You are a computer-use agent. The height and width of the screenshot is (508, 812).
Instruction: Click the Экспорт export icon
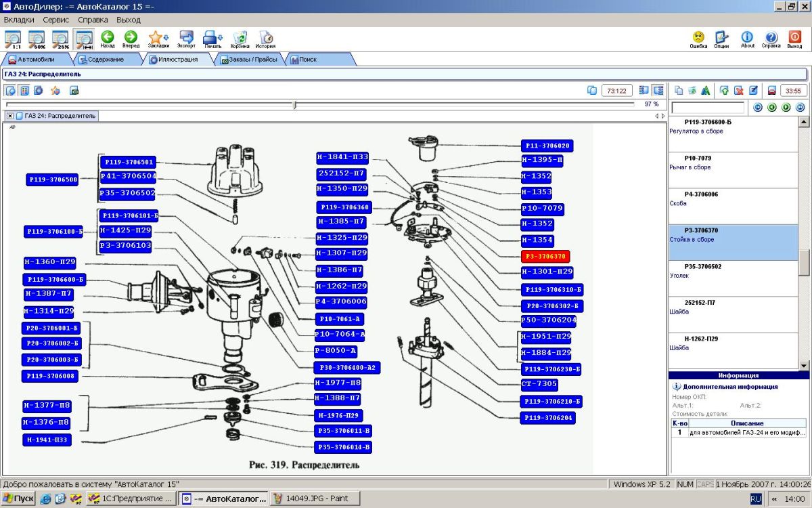click(186, 39)
